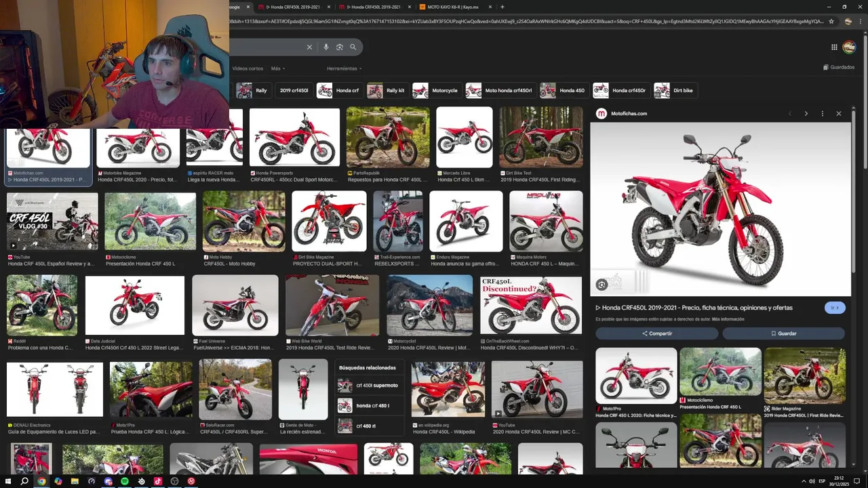Open the preview panel three-dot menu
Screen dimensions: 868x488
(x=823, y=114)
